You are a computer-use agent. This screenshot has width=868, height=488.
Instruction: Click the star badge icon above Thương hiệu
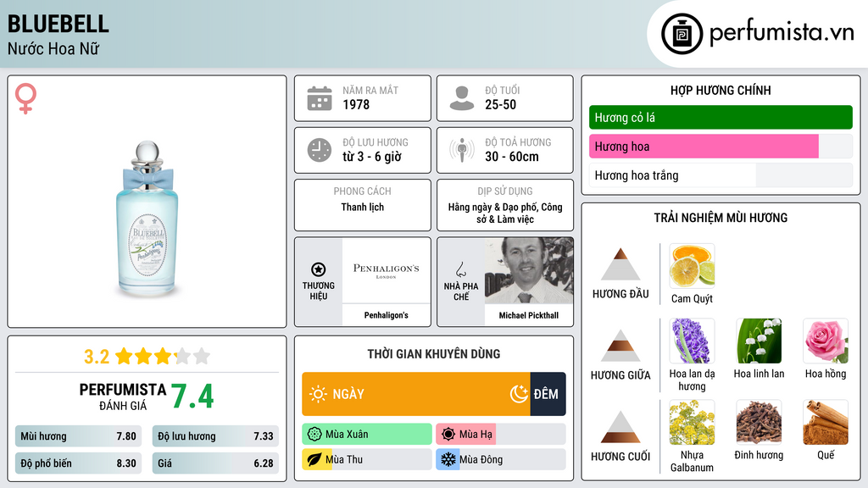319,269
